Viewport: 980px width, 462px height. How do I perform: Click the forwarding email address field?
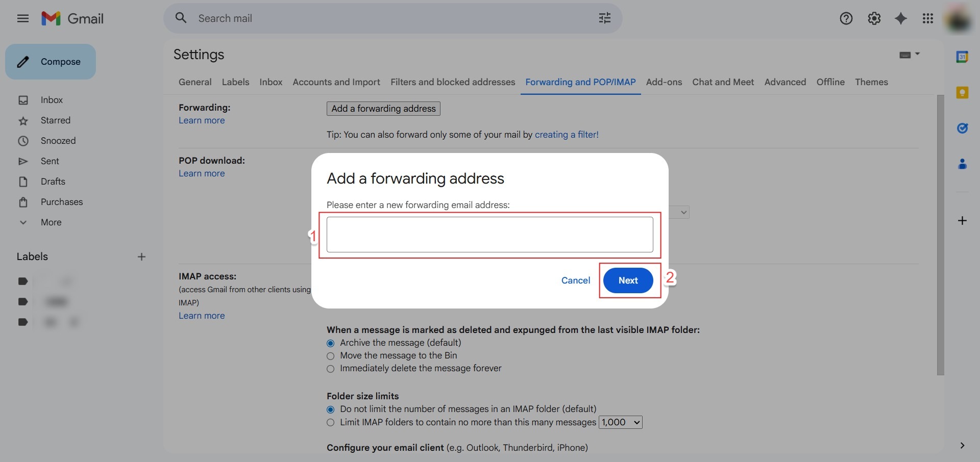pyautogui.click(x=489, y=235)
